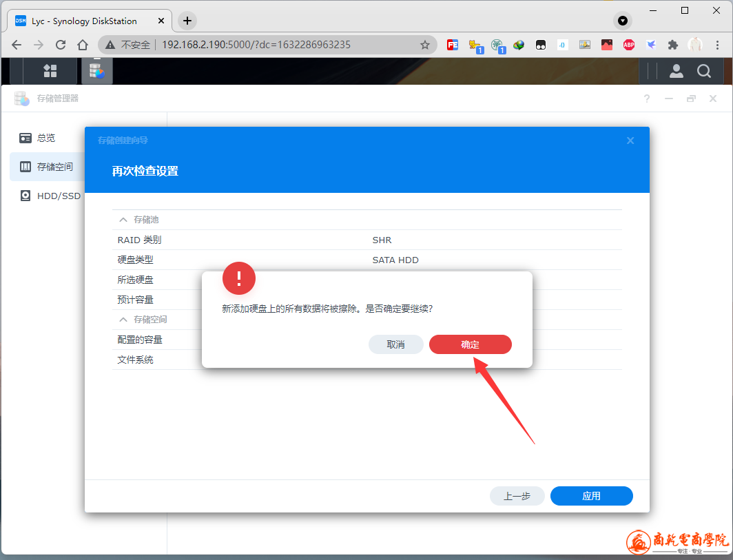Click the browser address bar
The image size is (733, 560).
(x=276, y=45)
